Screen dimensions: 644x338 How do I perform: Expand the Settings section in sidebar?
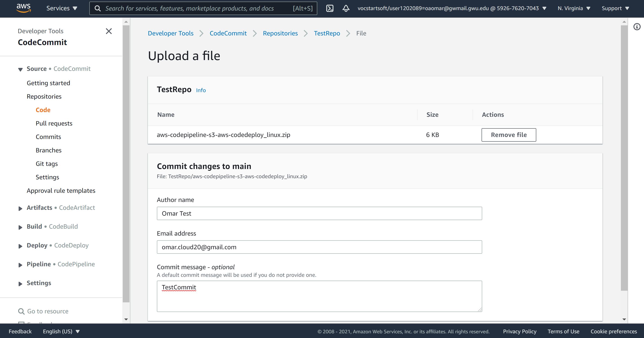[20, 284]
